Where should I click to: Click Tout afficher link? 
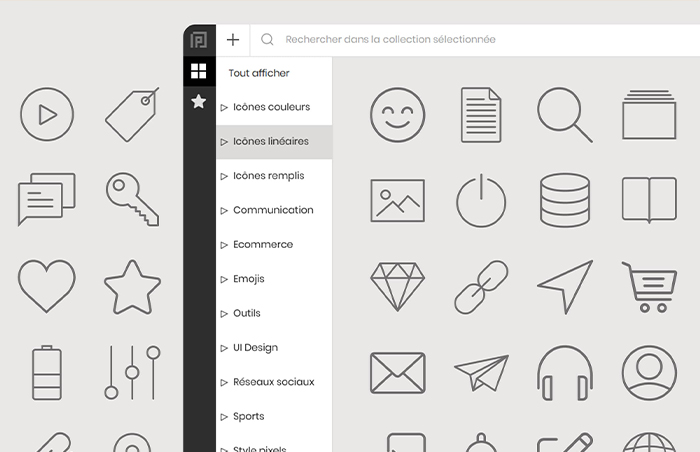(259, 73)
